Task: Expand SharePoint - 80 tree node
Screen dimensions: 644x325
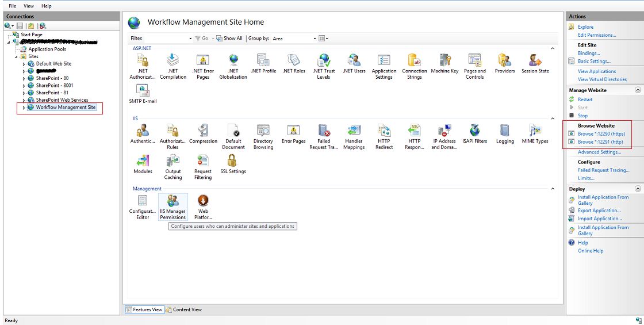Action: pos(24,78)
